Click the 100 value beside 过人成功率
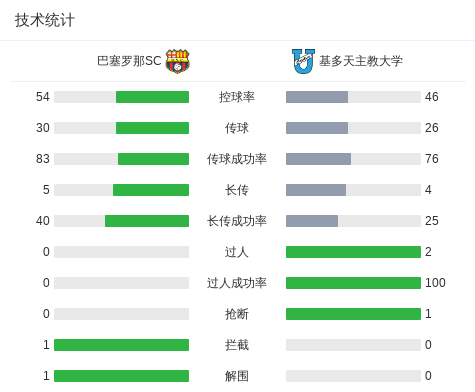Viewport: 475px width, 392px height. pyautogui.click(x=435, y=283)
